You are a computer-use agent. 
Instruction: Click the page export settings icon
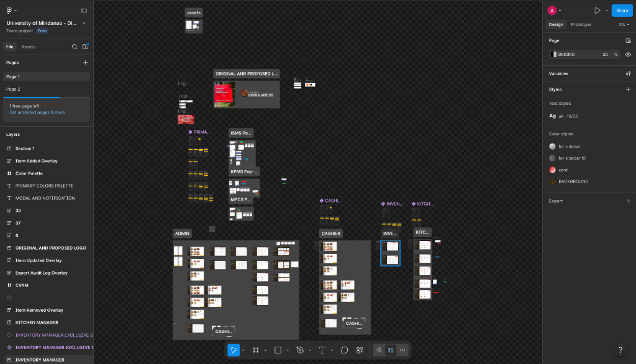[628, 40]
